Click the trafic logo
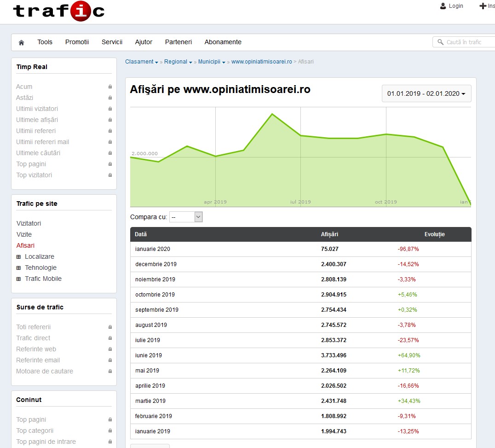Viewport: 495px width, 448px height. pyautogui.click(x=59, y=11)
